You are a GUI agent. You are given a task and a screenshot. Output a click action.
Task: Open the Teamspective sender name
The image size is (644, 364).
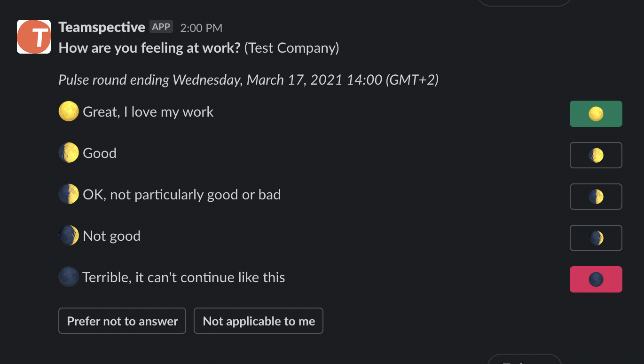pyautogui.click(x=102, y=27)
